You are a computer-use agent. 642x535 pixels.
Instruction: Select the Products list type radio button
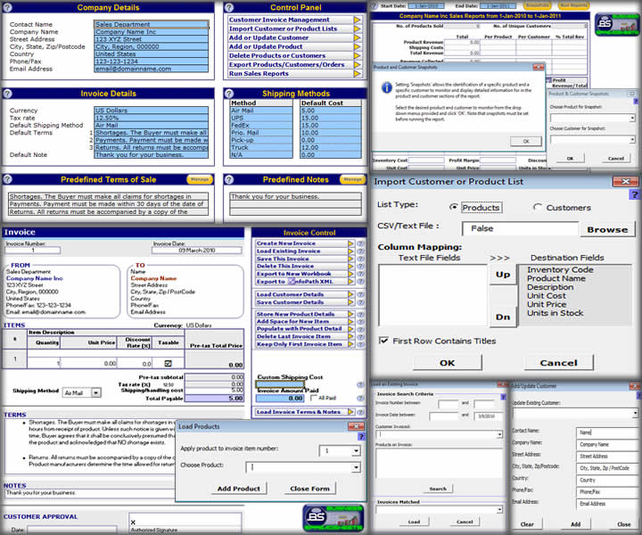pos(455,207)
